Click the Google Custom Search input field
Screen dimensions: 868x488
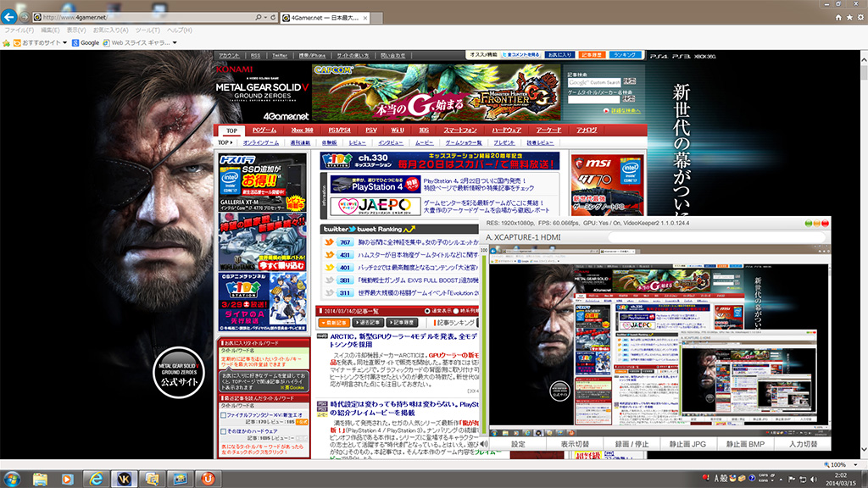pyautogui.click(x=594, y=82)
